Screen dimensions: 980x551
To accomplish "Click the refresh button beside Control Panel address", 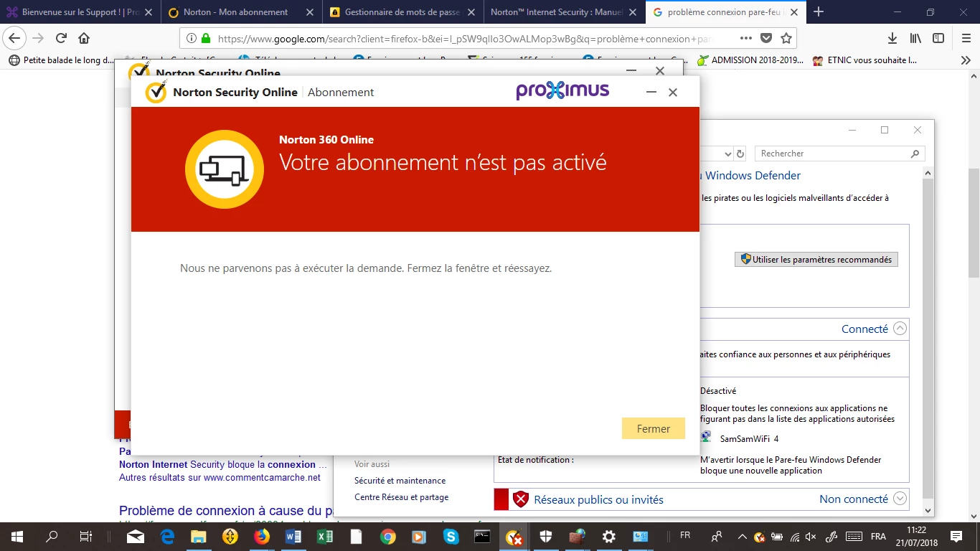I will pyautogui.click(x=741, y=154).
